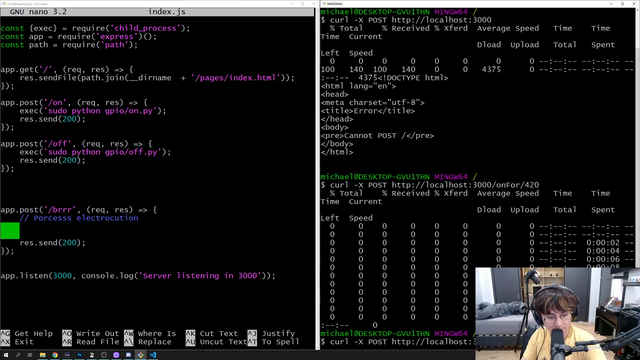Click the last curl command at terminal bottom

[x=398, y=342]
